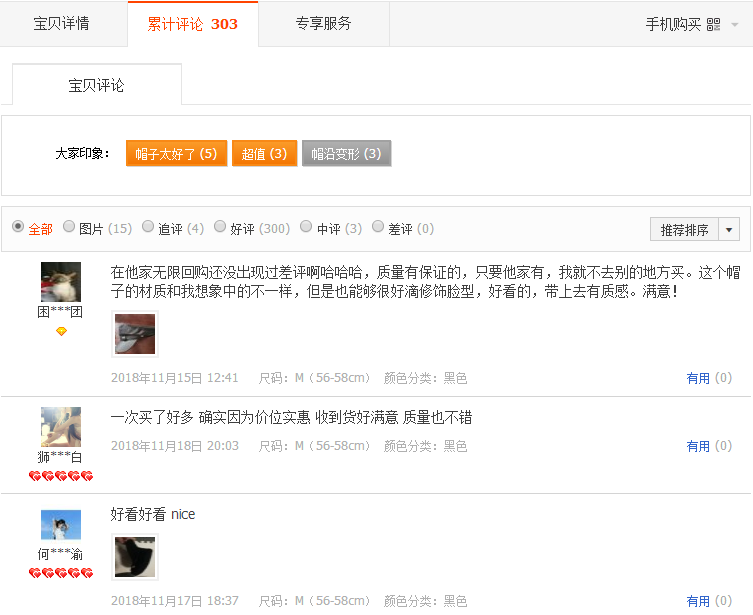View the review photo under 好看好看 nice
Screen dimensions: 753x615
[135, 557]
